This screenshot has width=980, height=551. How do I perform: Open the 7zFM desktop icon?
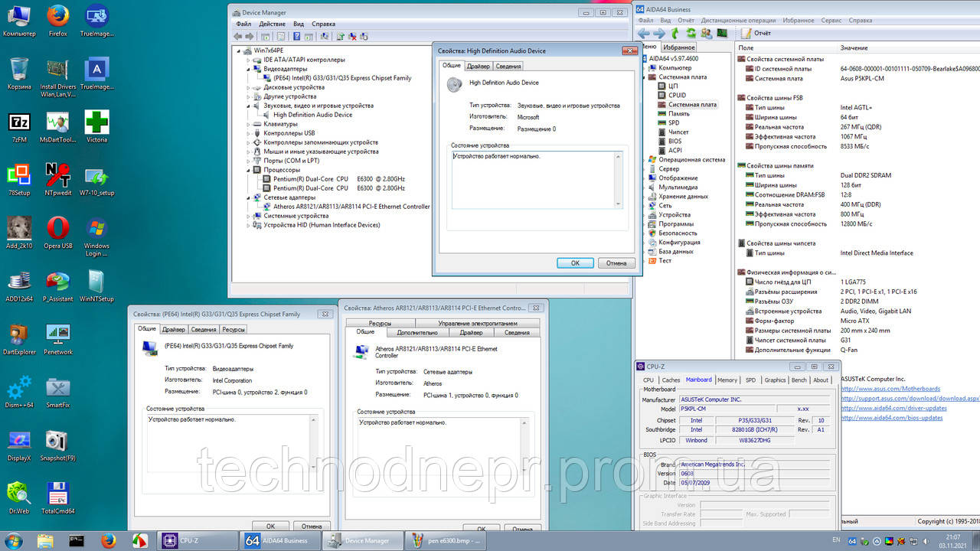(x=19, y=127)
